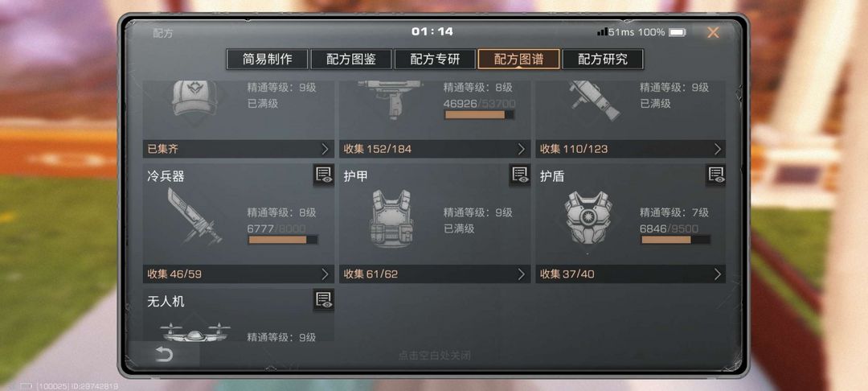Switch to the 配方研究 tab

pyautogui.click(x=603, y=60)
